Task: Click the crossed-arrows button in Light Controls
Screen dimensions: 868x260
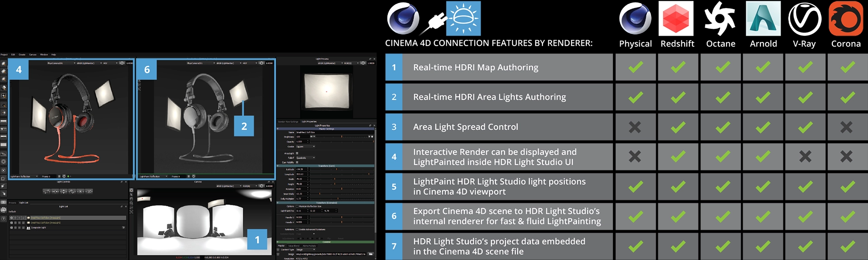Action: tap(89, 191)
